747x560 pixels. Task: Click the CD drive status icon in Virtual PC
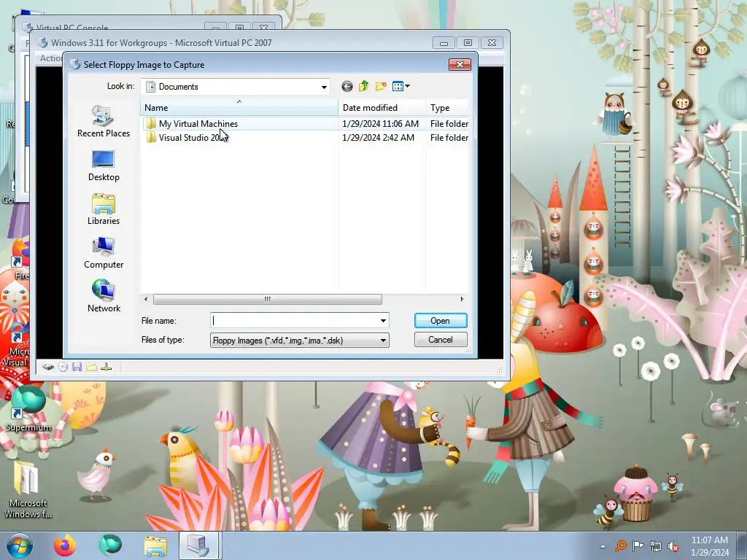pyautogui.click(x=63, y=367)
